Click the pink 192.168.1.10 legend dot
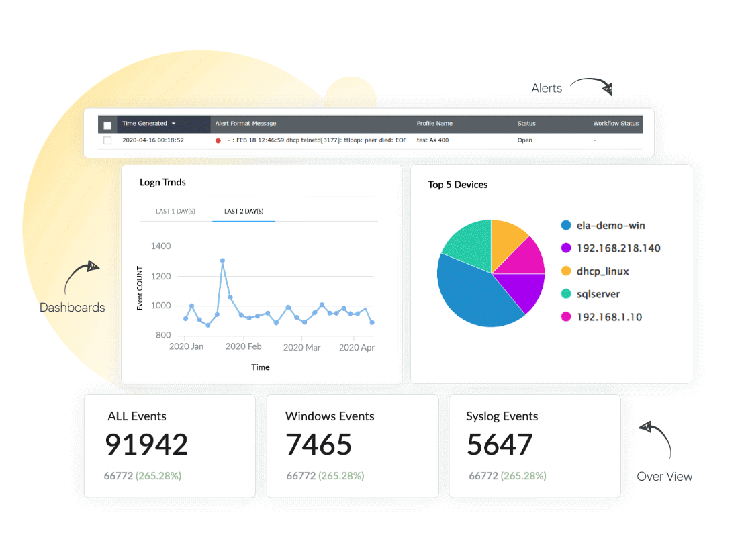744x560 pixels. (x=566, y=317)
